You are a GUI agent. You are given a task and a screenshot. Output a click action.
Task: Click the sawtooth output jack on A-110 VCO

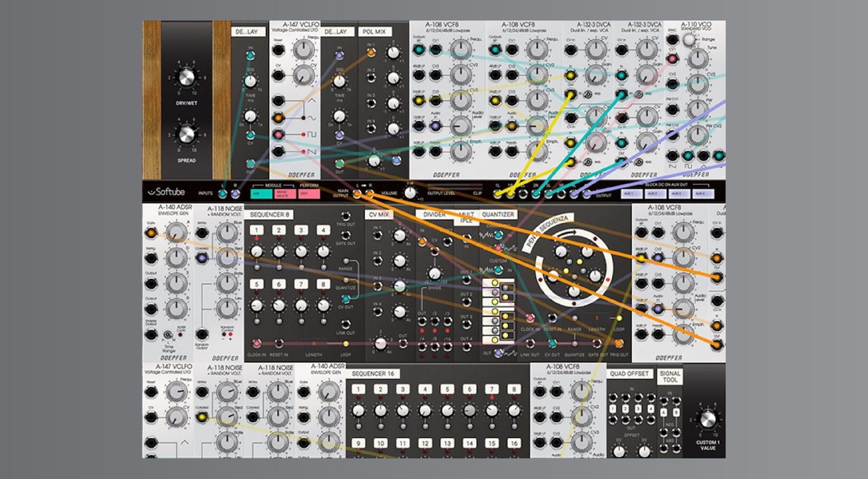click(x=672, y=156)
